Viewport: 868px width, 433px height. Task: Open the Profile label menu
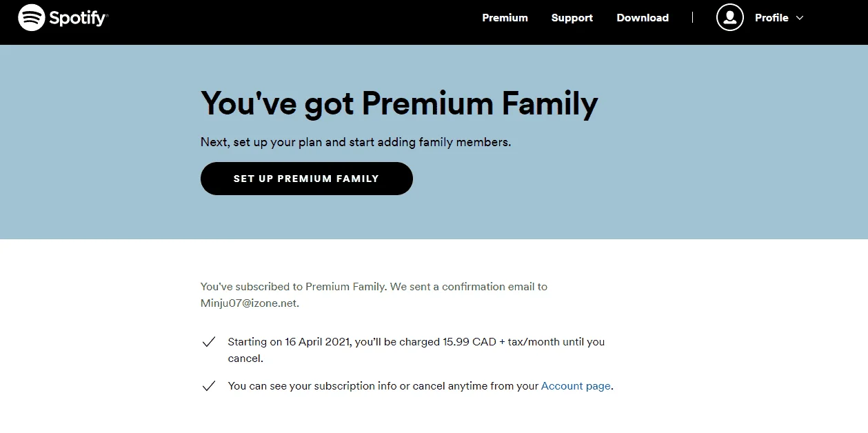[771, 18]
